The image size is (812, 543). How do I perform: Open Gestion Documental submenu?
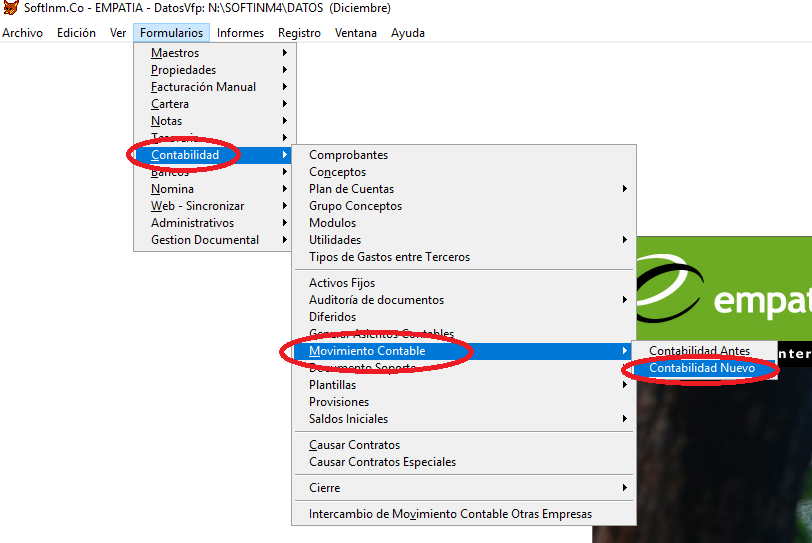click(215, 240)
